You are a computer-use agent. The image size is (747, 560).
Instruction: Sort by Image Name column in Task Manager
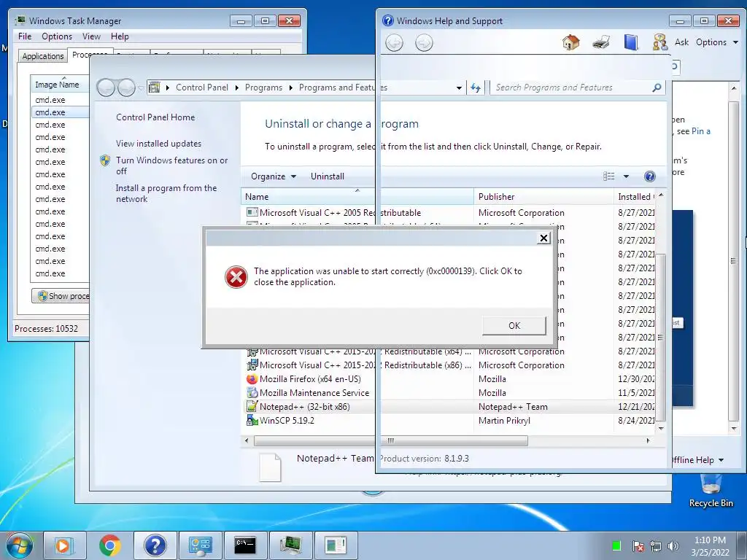[x=60, y=85]
